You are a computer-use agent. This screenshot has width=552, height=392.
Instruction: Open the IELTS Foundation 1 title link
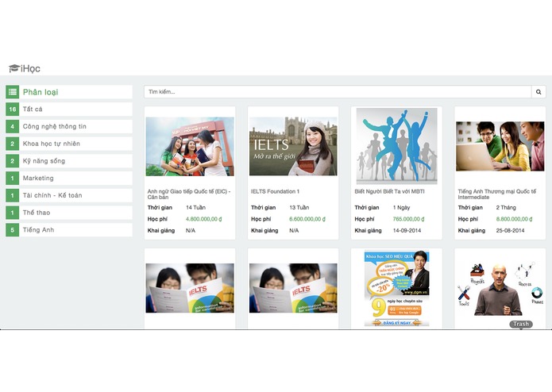click(275, 191)
